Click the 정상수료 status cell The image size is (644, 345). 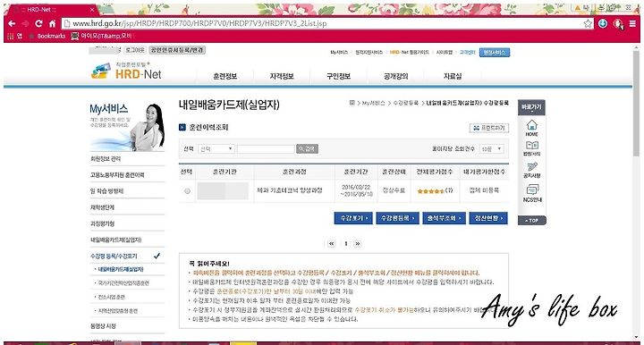click(x=394, y=190)
